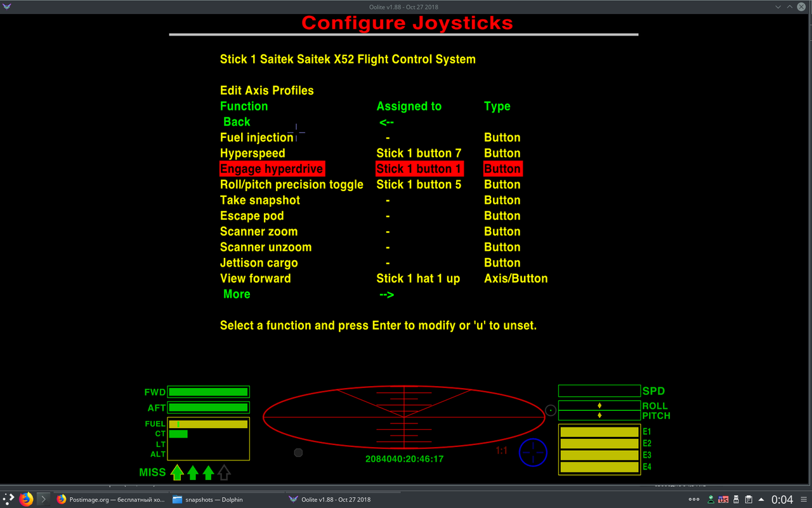
Task: Click 'Stick 1 button 5' assignment
Action: [x=419, y=185]
